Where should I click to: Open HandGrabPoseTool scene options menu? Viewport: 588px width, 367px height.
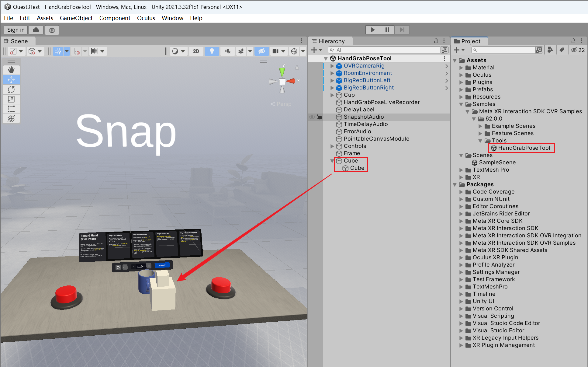tap(444, 58)
